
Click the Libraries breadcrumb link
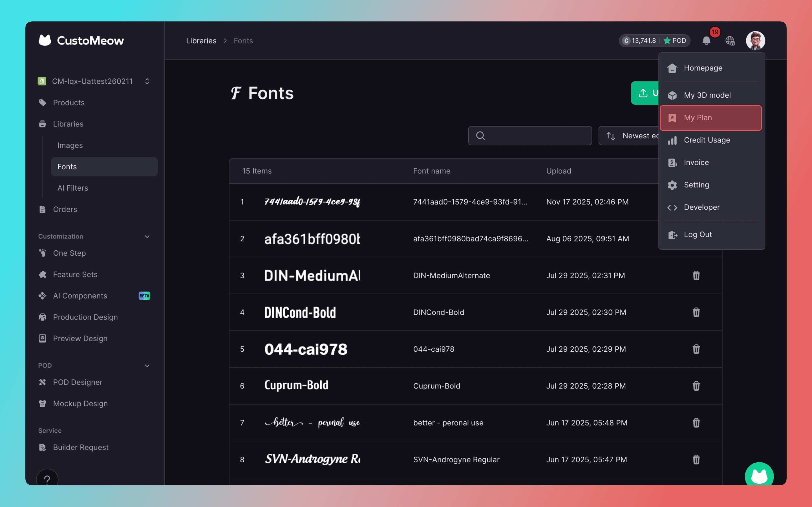point(201,41)
